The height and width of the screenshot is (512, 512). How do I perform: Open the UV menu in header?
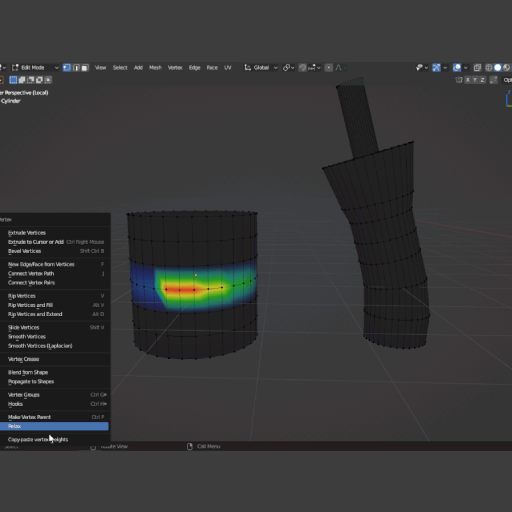click(x=228, y=68)
